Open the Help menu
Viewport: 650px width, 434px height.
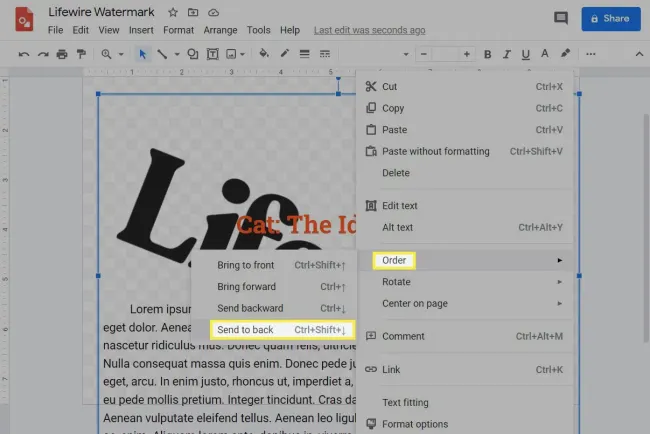[x=290, y=30]
